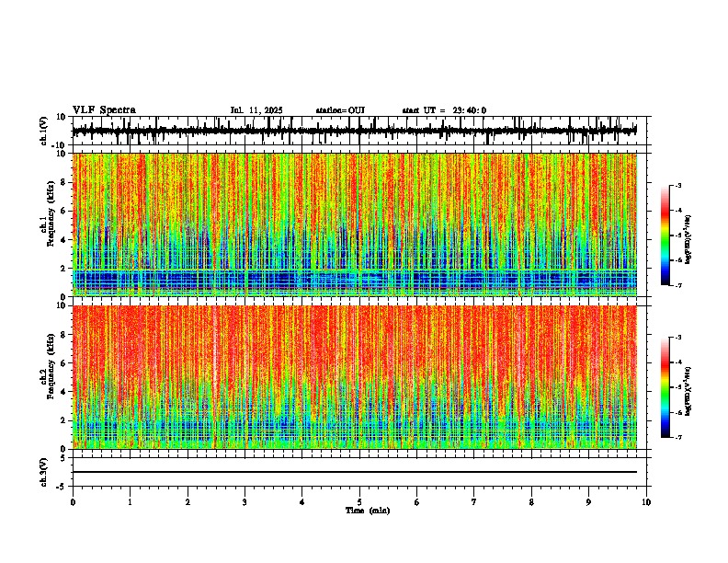The width and height of the screenshot is (728, 563).
Task: Click the "Time (min)" axis label
Action: coord(368,511)
